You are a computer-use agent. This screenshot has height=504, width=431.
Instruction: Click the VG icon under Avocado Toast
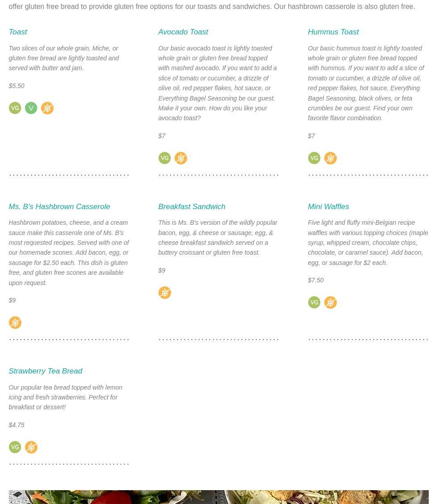coord(164,158)
